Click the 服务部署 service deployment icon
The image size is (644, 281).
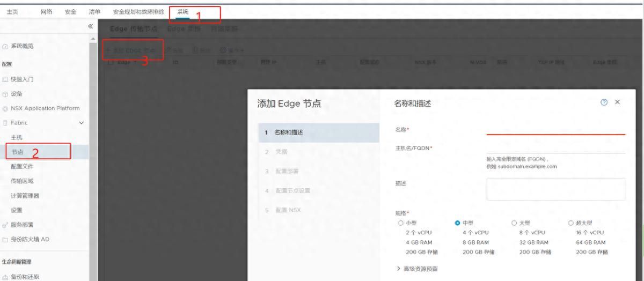5,225
